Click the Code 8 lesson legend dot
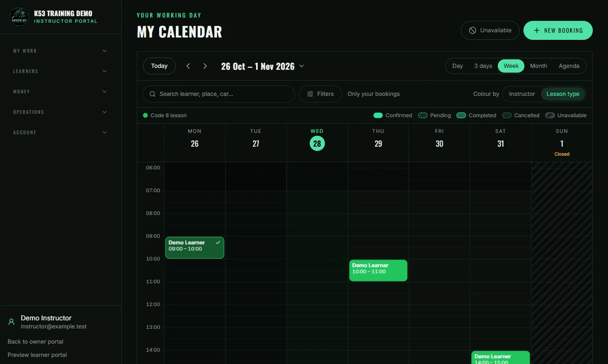608x364 pixels. [145, 115]
